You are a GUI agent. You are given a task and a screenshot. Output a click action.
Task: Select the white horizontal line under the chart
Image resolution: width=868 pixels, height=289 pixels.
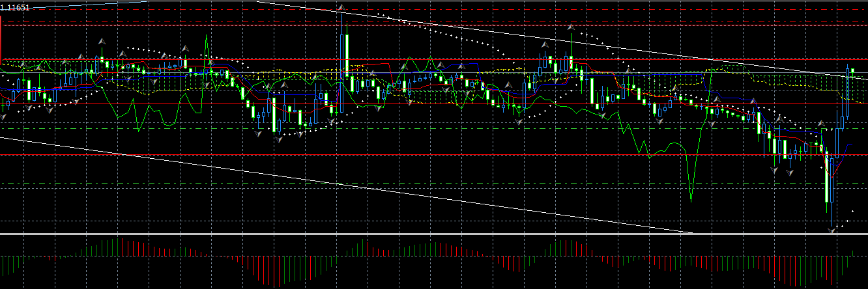[x=434, y=234]
